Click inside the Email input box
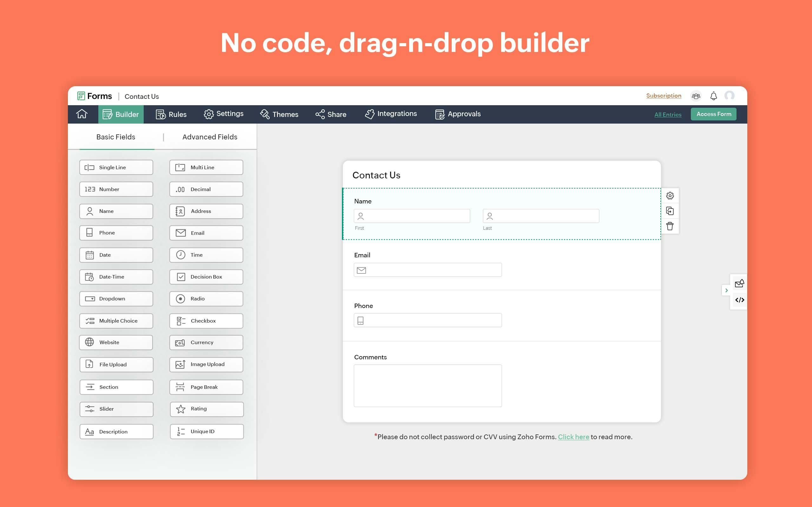 click(428, 270)
